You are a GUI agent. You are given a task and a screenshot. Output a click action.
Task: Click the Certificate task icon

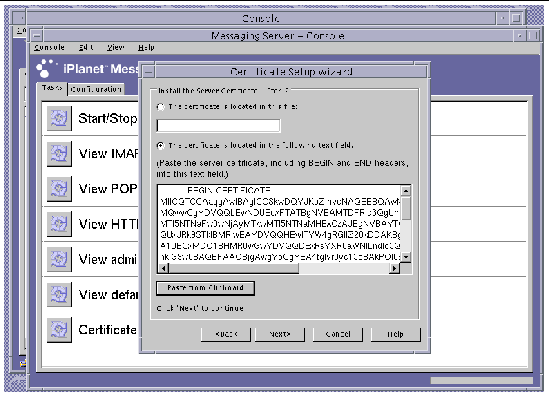tap(59, 330)
